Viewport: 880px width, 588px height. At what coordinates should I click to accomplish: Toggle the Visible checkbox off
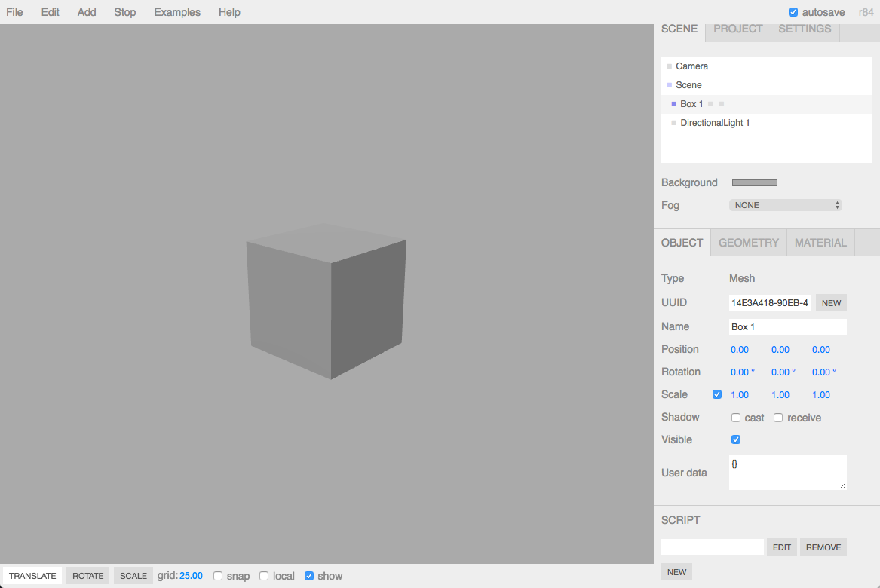point(735,439)
